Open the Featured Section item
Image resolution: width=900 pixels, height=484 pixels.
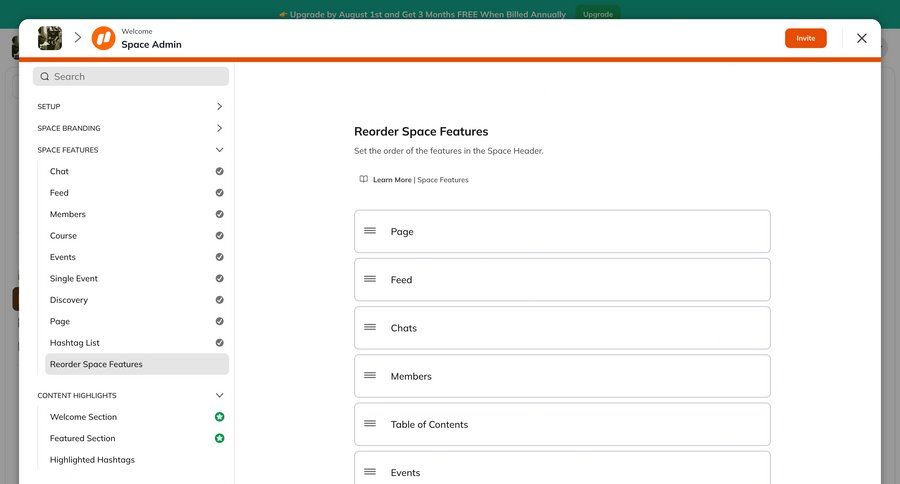[83, 438]
